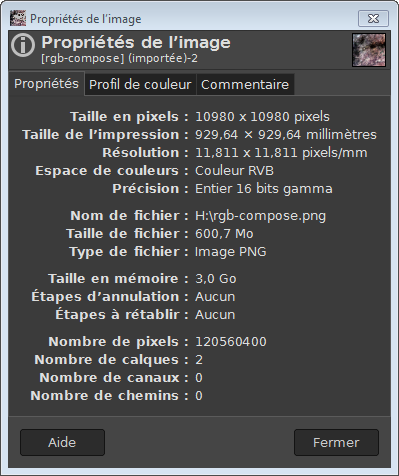
Task: Click the info icon beside the dialog header
Action: [x=23, y=45]
